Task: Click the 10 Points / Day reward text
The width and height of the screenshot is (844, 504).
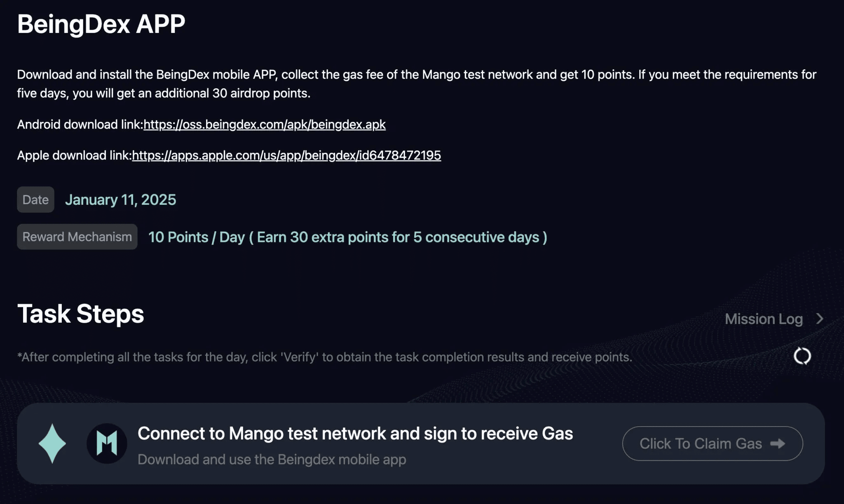Action: [x=347, y=237]
